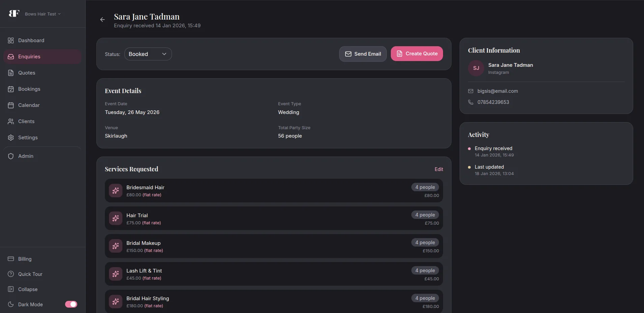644x313 pixels.
Task: Open the Settings gear page
Action: [x=28, y=138]
